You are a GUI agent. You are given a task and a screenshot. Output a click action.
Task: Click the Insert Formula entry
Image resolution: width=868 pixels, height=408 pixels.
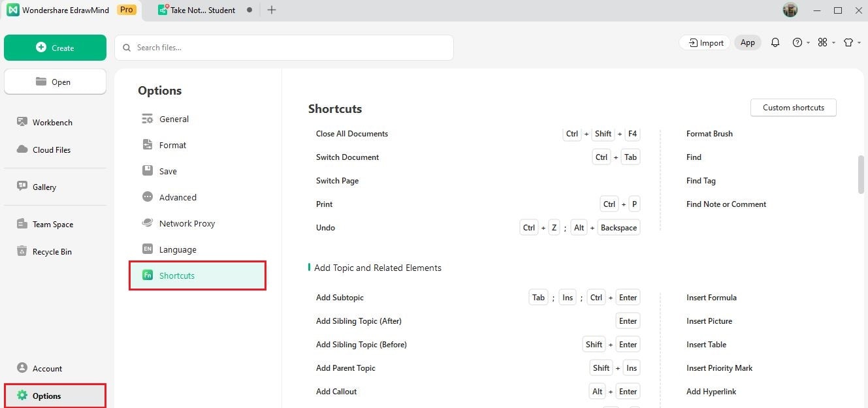[711, 298]
